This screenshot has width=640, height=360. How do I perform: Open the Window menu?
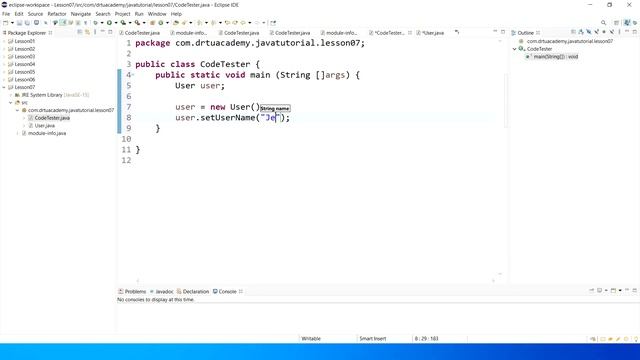click(157, 14)
